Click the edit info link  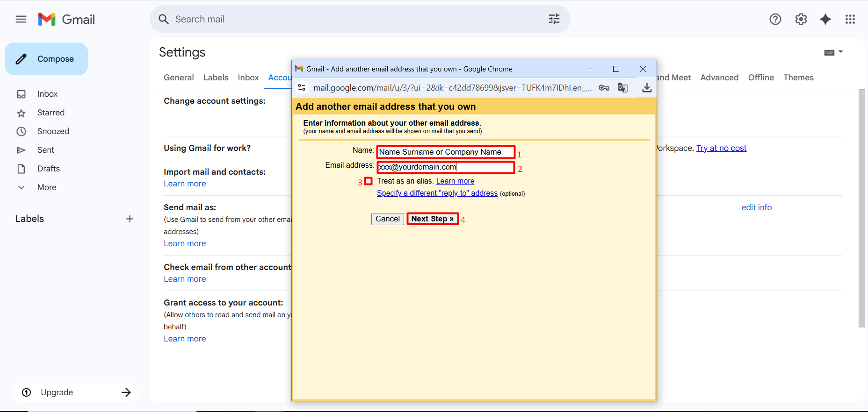tap(757, 207)
